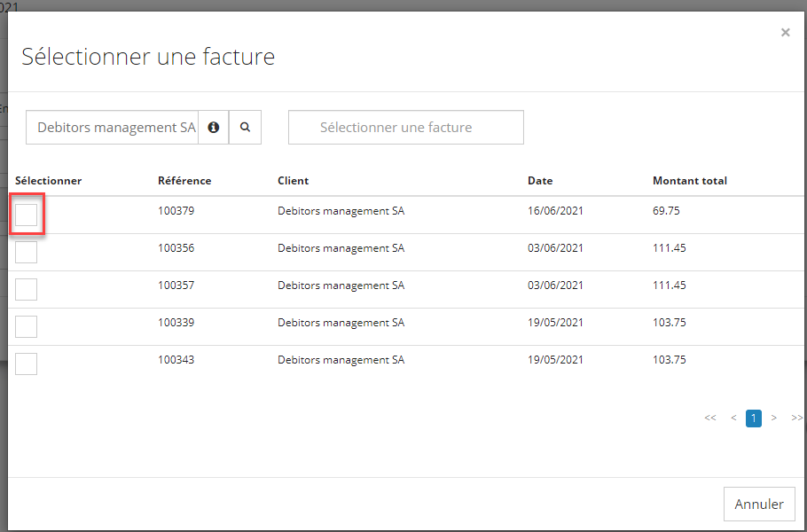The height and width of the screenshot is (532, 807).
Task: Click the Annuler button
Action: point(758,504)
